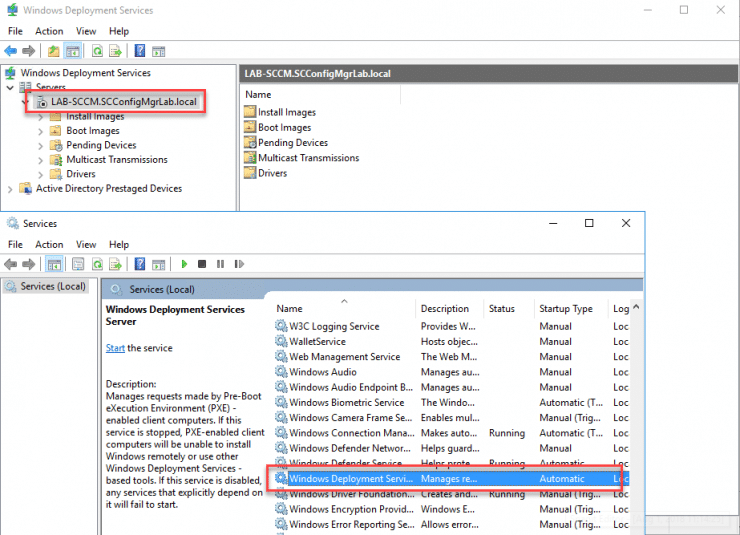Click Export List icon in Services toolbar

(114, 264)
